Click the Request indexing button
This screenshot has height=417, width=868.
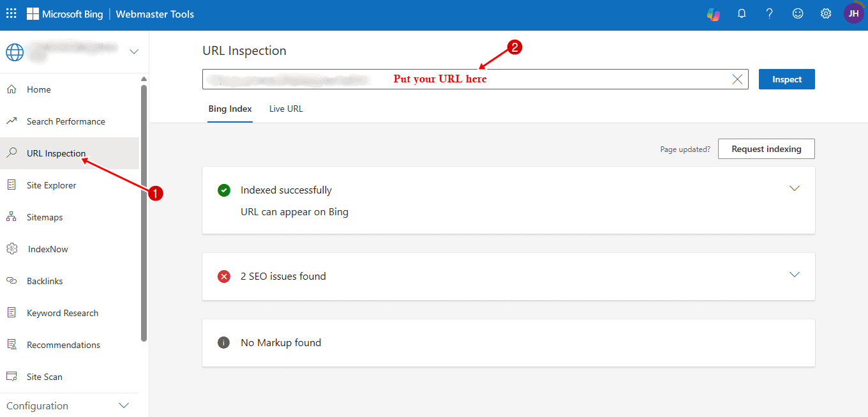click(x=766, y=149)
